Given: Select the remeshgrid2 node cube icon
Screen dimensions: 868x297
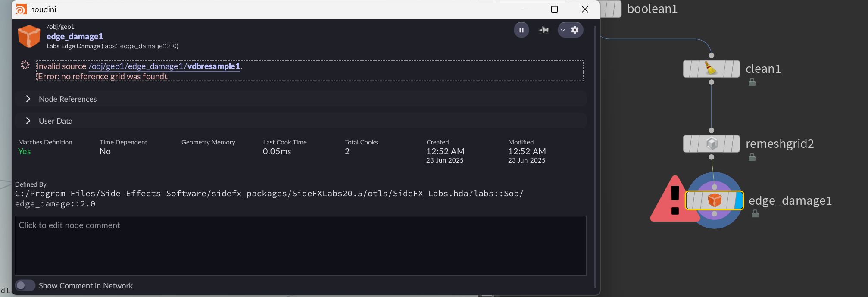Looking at the screenshot, I should [712, 144].
